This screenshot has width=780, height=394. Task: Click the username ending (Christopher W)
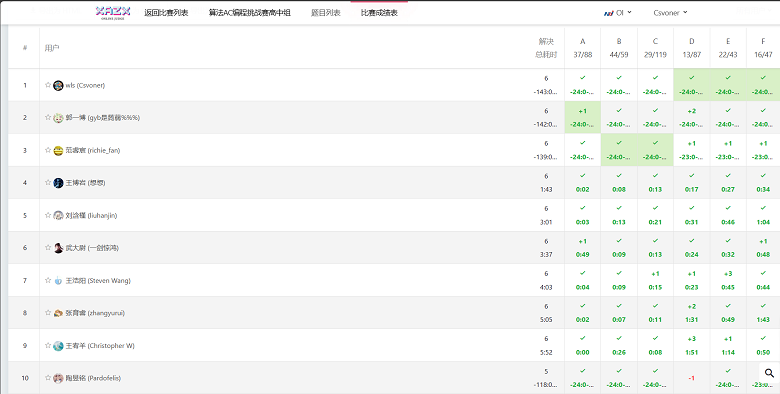(100, 346)
